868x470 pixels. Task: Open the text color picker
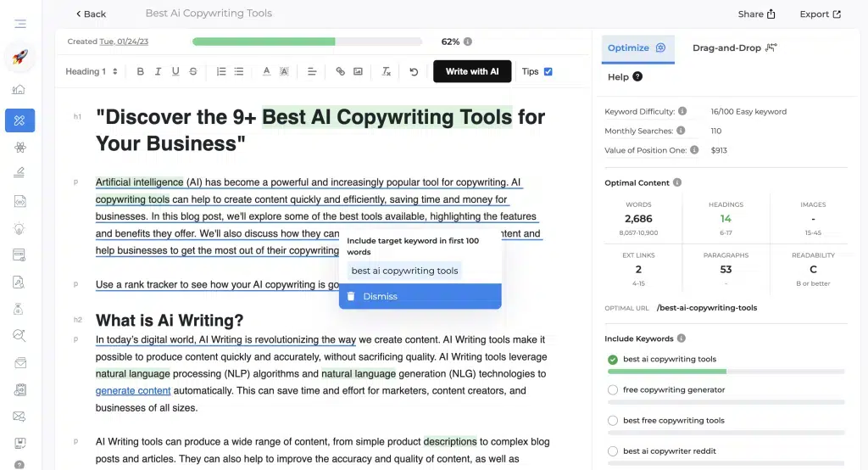pyautogui.click(x=266, y=72)
